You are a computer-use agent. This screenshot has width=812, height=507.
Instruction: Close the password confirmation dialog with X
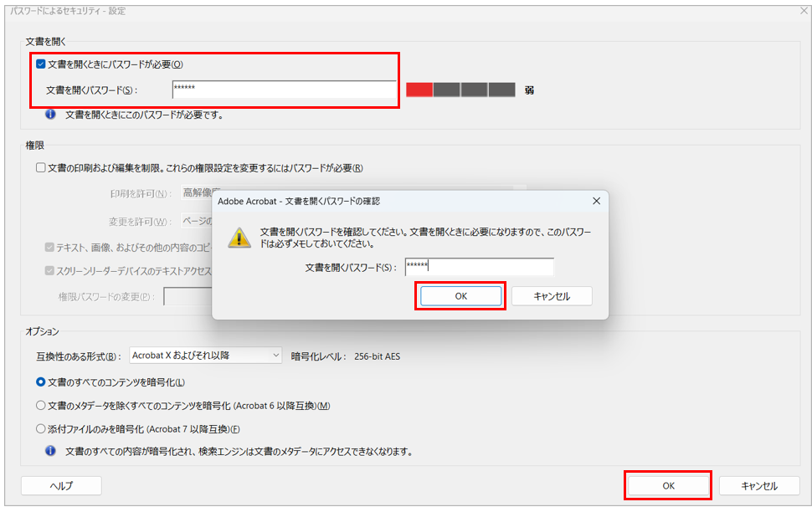(596, 201)
